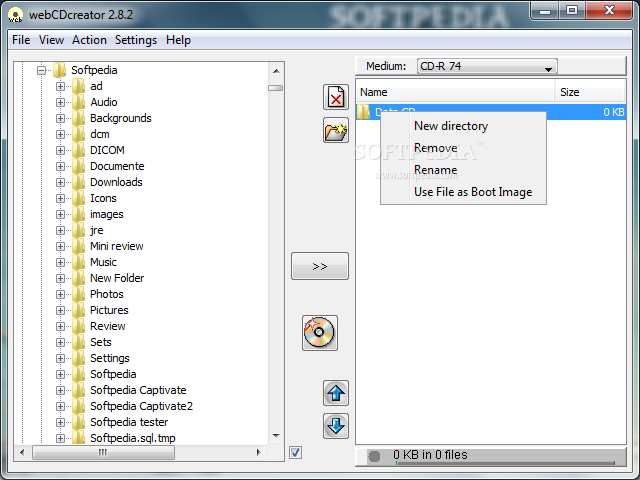Click the new directory folder icon

(x=336, y=130)
